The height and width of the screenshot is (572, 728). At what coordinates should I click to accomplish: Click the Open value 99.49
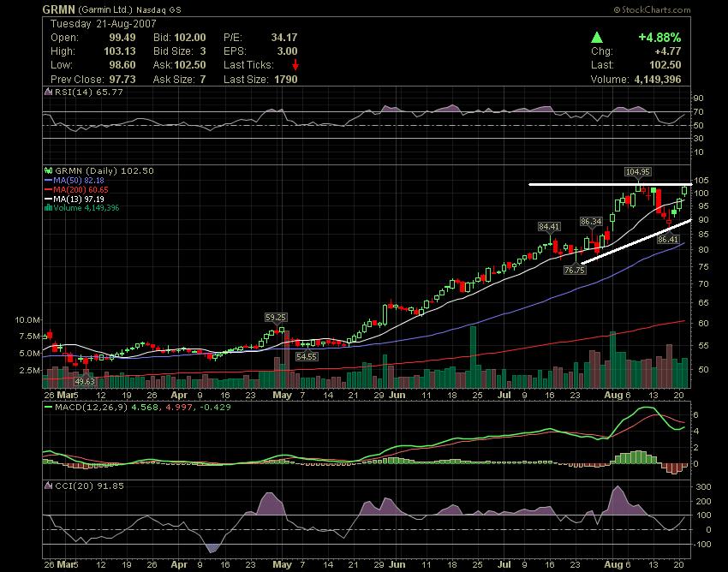coord(122,38)
